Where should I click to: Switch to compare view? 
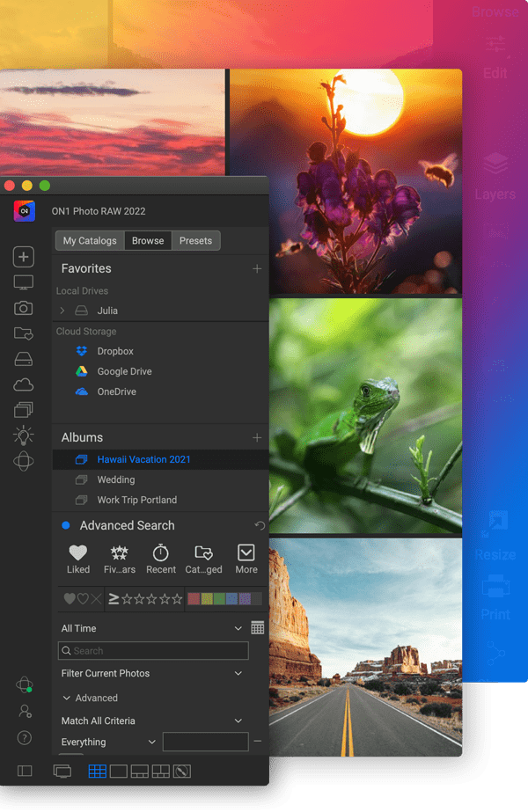click(x=161, y=771)
